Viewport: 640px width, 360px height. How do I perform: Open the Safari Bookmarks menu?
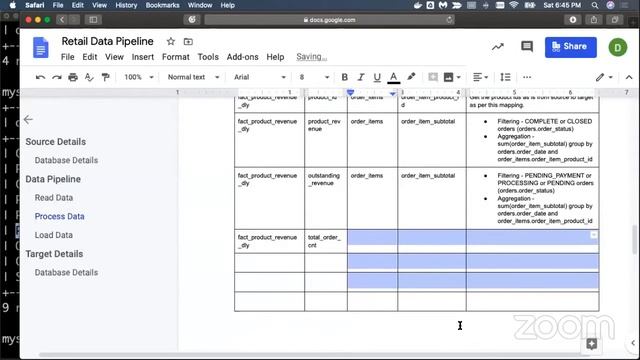162,5
